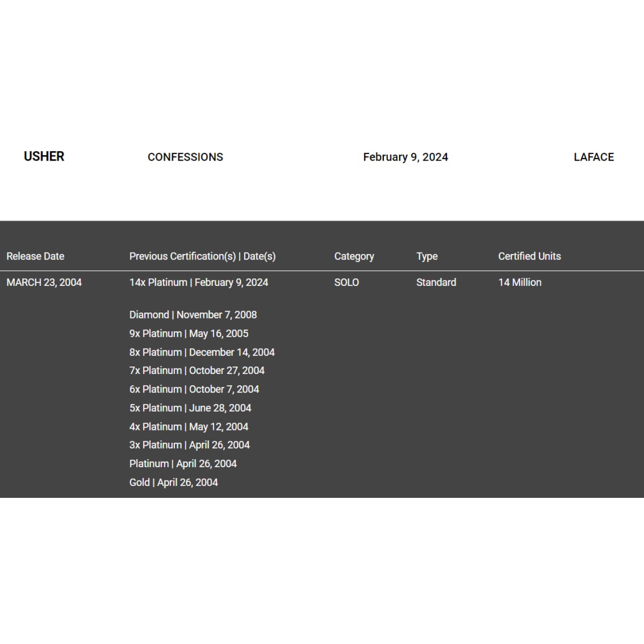Click Diamond | November 7, 2008 entry

click(x=193, y=315)
